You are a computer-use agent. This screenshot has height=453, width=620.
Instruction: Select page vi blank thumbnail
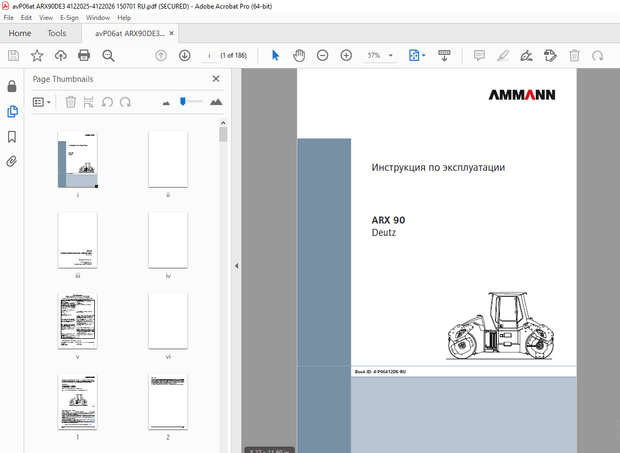click(168, 321)
